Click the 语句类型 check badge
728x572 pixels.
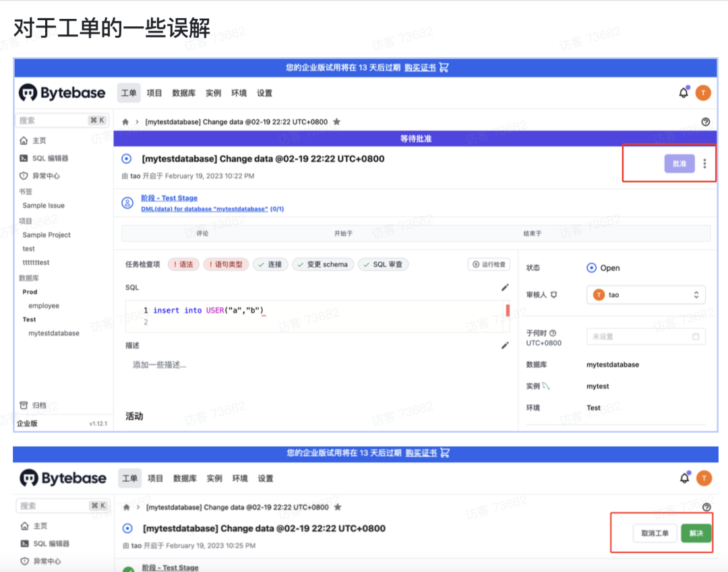[x=226, y=264]
